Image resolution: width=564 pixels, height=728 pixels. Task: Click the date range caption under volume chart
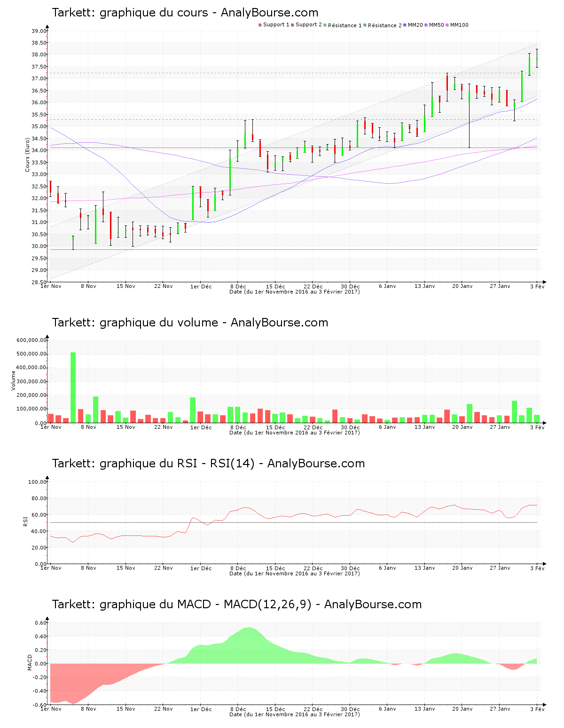pyautogui.click(x=295, y=433)
